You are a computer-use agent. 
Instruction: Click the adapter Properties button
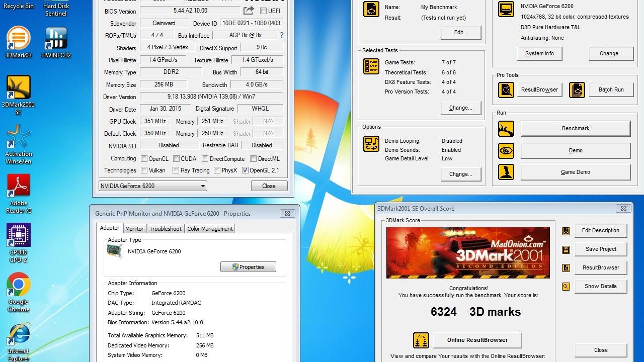tap(248, 267)
